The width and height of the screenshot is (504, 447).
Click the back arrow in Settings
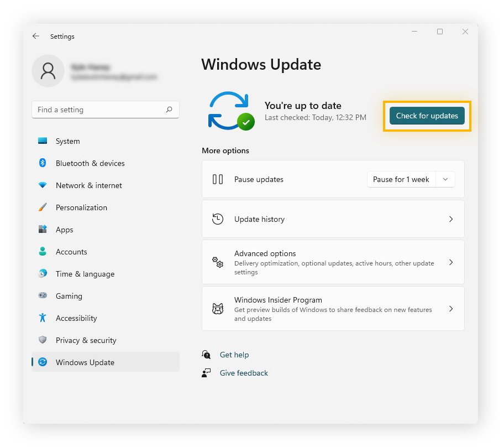[x=36, y=36]
